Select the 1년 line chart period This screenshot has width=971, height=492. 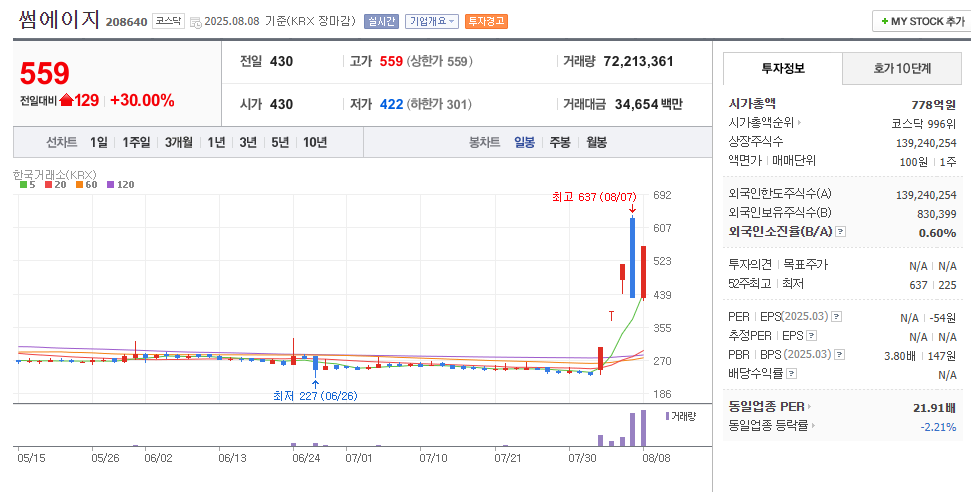[x=216, y=143]
